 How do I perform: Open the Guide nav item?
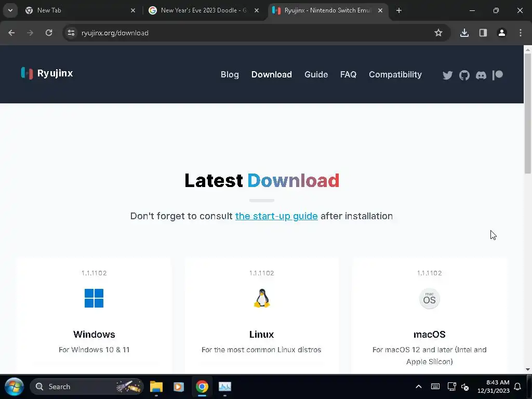pos(316,75)
